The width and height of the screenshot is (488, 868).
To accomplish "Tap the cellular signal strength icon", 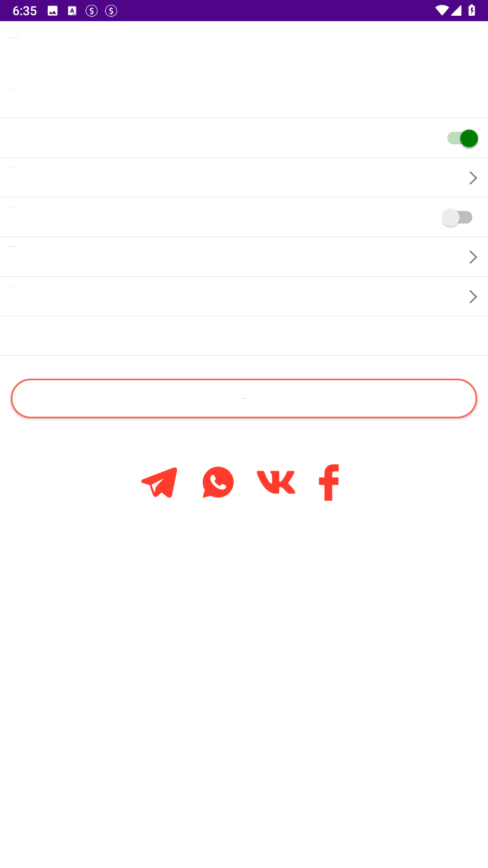I will click(x=456, y=10).
